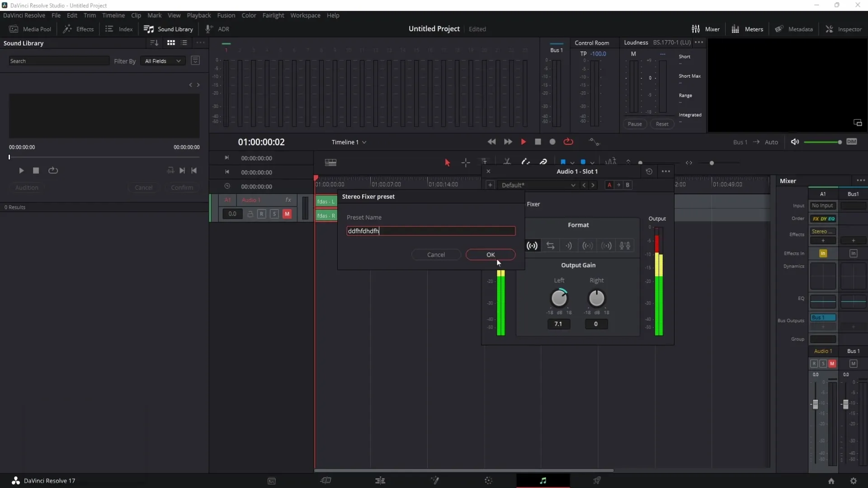Image resolution: width=868 pixels, height=488 pixels.
Task: Open the Timeline menu
Action: (x=113, y=15)
